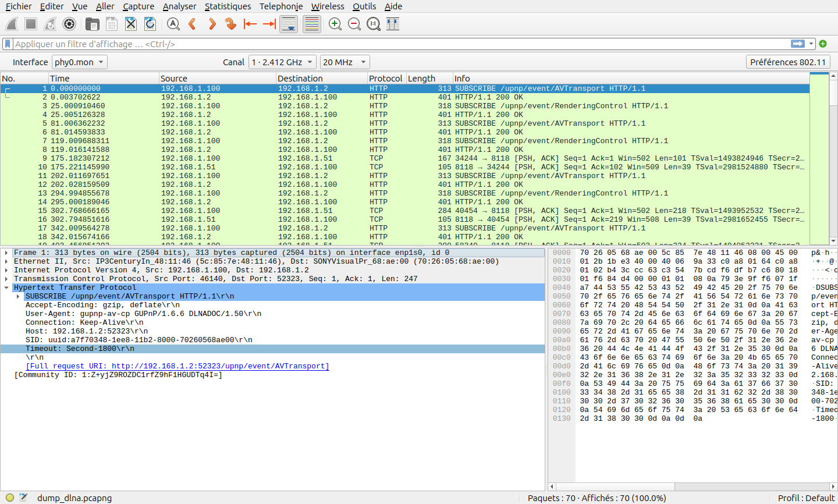Expand the Ethernet II tree row
This screenshot has height=504, width=838.
point(6,261)
